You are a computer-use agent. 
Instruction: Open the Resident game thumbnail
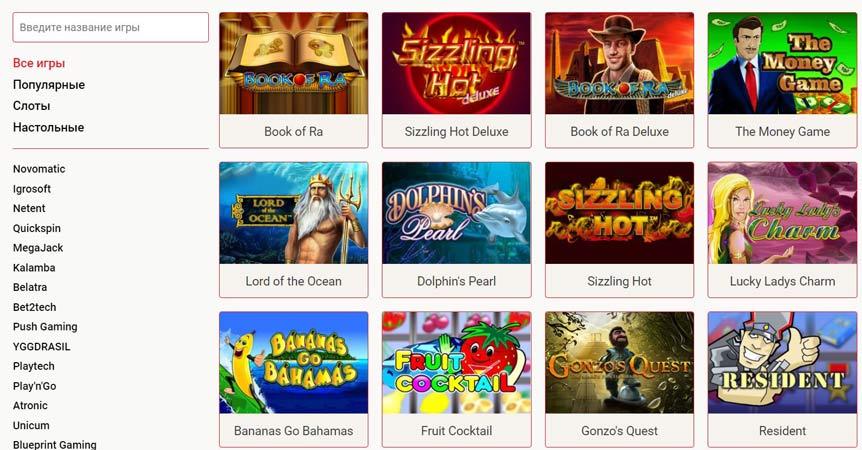(782, 363)
